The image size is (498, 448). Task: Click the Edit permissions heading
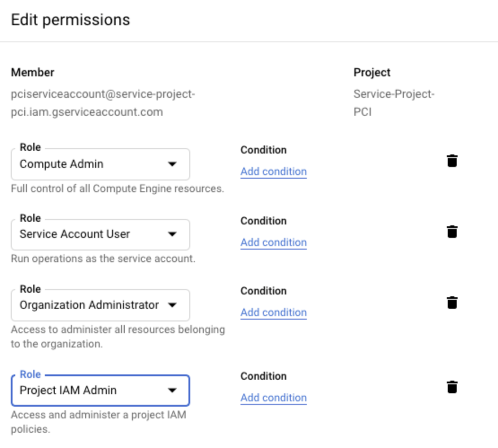coord(70,20)
